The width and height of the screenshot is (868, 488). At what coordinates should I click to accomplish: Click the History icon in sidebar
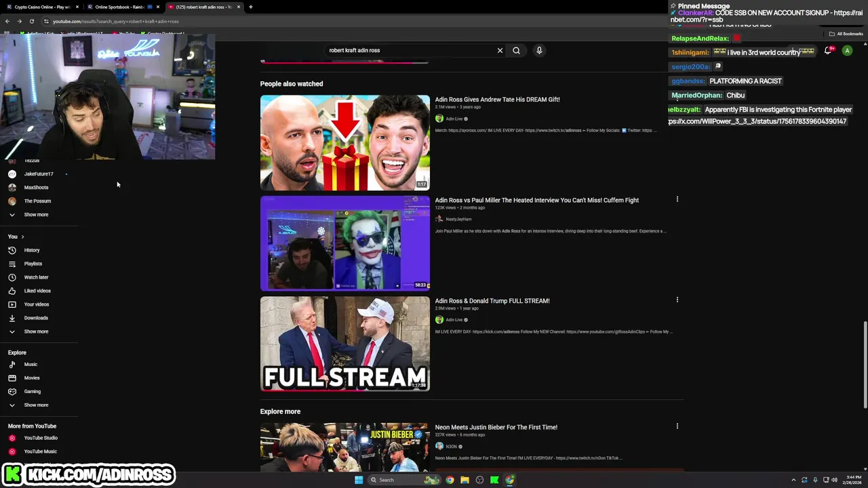[x=12, y=250]
